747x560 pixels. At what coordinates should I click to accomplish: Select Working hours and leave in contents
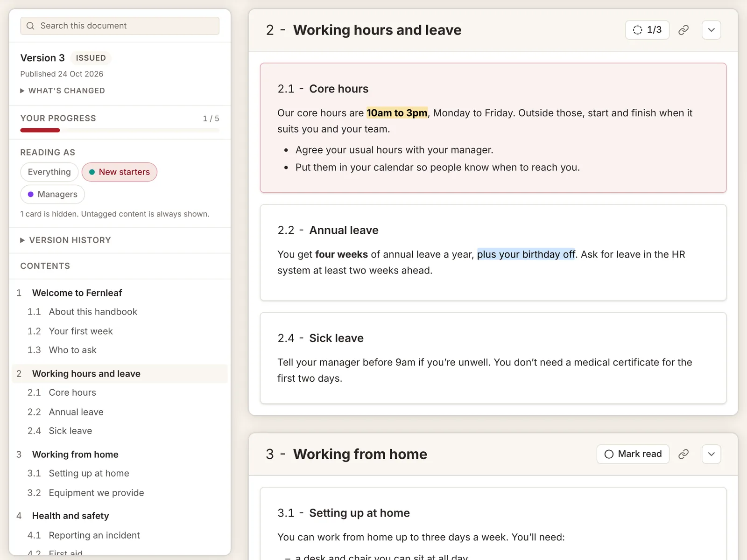pyautogui.click(x=120, y=374)
